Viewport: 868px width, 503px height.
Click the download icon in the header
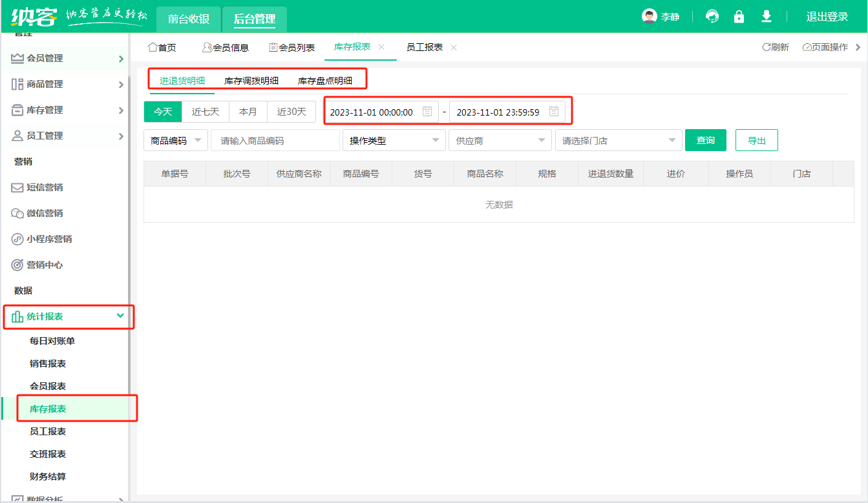tap(766, 16)
